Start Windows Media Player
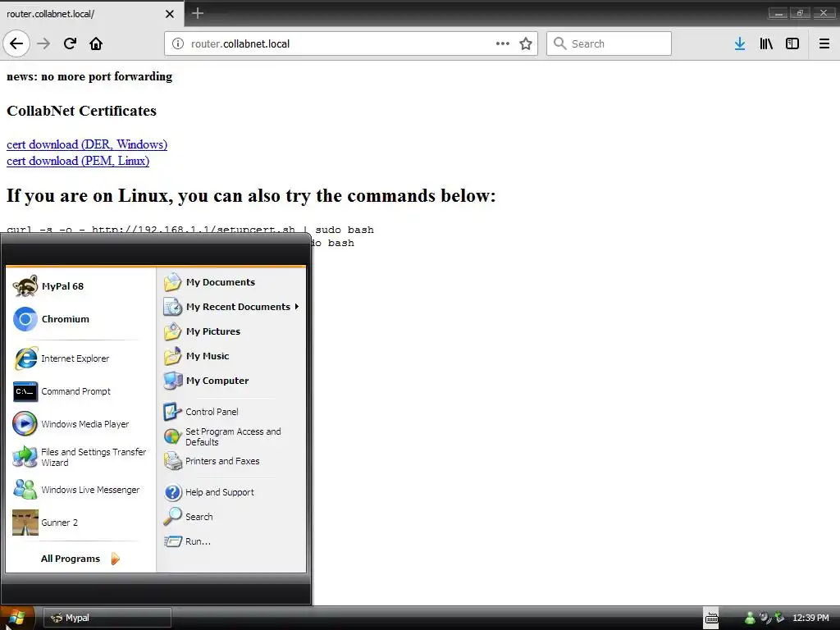840x630 pixels. tap(80, 424)
